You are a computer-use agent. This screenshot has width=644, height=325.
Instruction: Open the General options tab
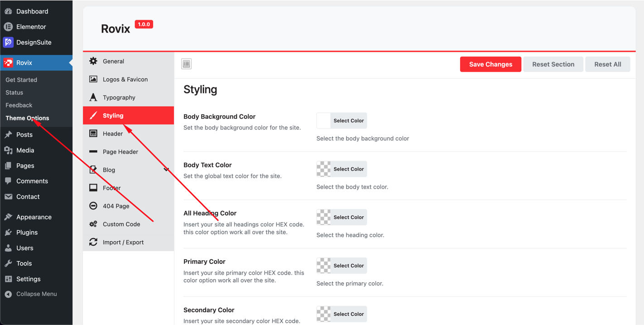click(129, 61)
